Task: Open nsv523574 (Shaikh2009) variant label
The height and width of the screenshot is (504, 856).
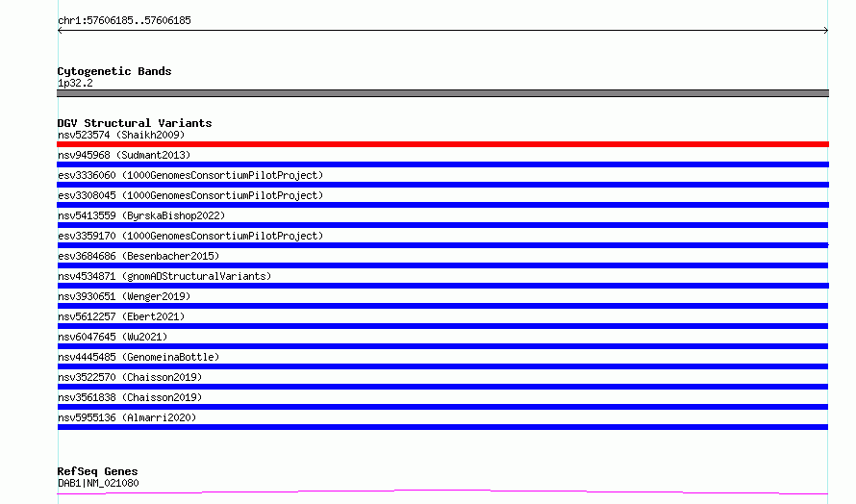Action: [x=121, y=135]
